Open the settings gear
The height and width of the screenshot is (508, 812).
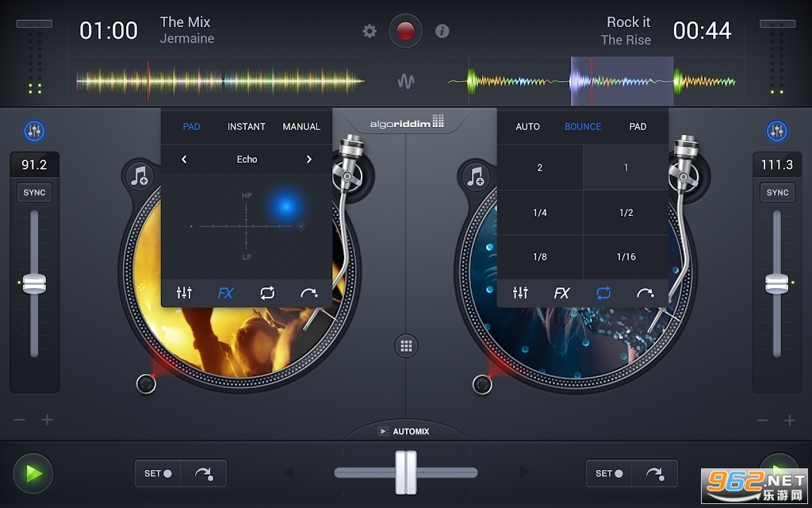tap(370, 31)
